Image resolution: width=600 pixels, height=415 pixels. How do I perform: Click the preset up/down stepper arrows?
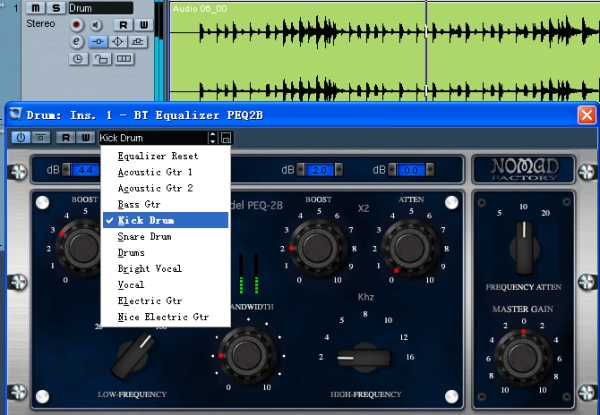tap(212, 138)
